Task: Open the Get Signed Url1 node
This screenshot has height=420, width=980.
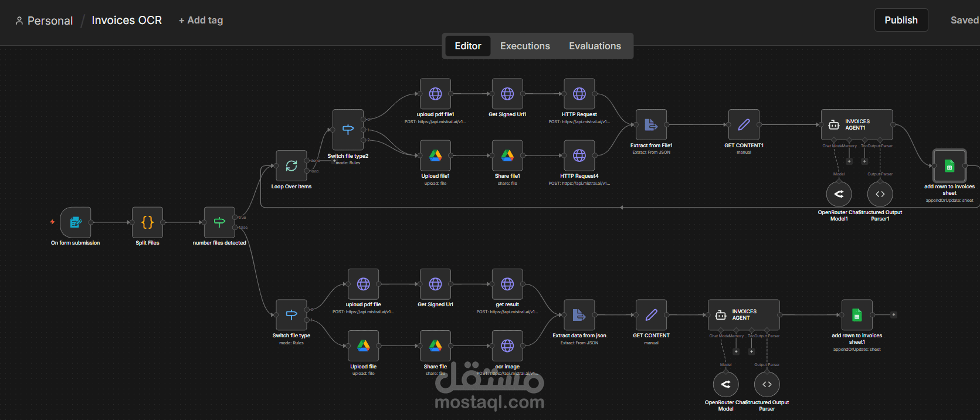Action: [x=507, y=94]
